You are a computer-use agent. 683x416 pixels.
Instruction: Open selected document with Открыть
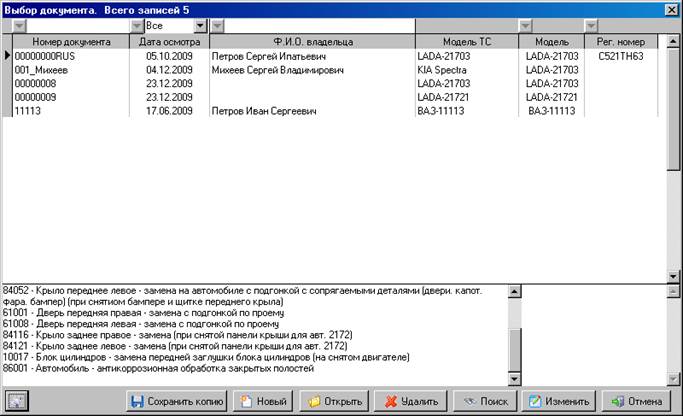pos(334,401)
